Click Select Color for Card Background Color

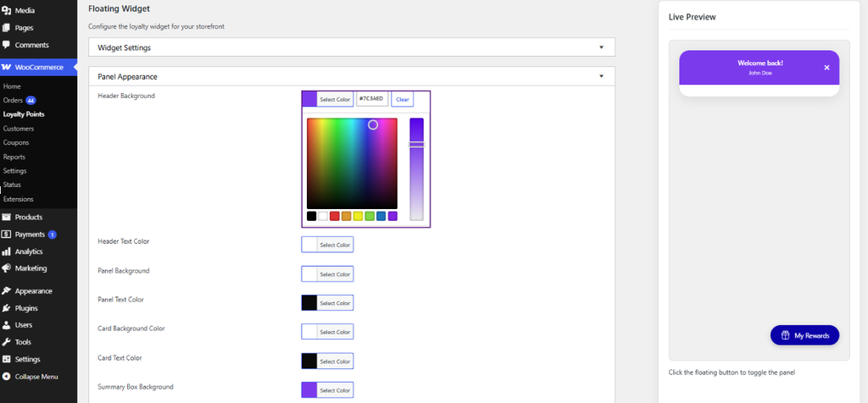click(x=335, y=332)
